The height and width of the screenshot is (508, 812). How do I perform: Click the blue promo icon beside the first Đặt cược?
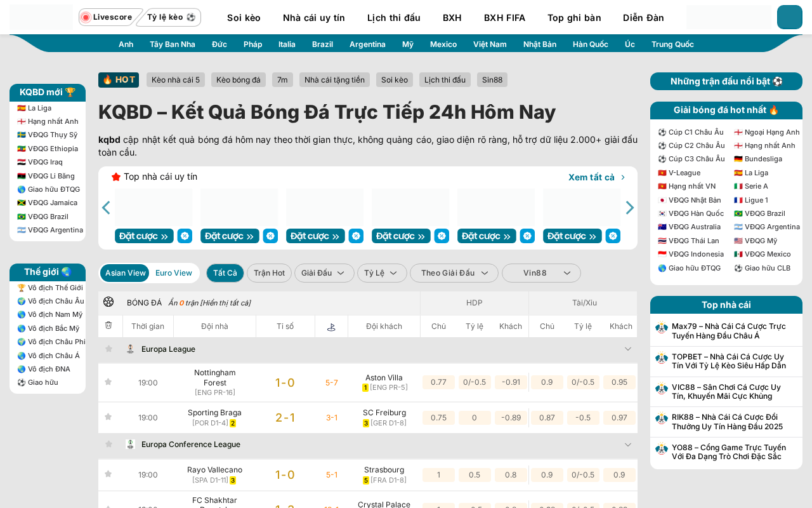point(185,236)
